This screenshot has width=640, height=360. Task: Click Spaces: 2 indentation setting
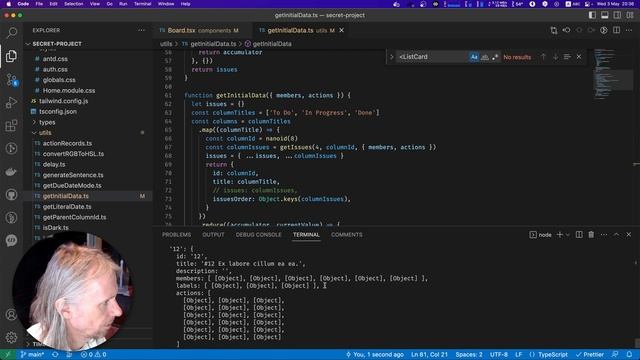point(469,354)
